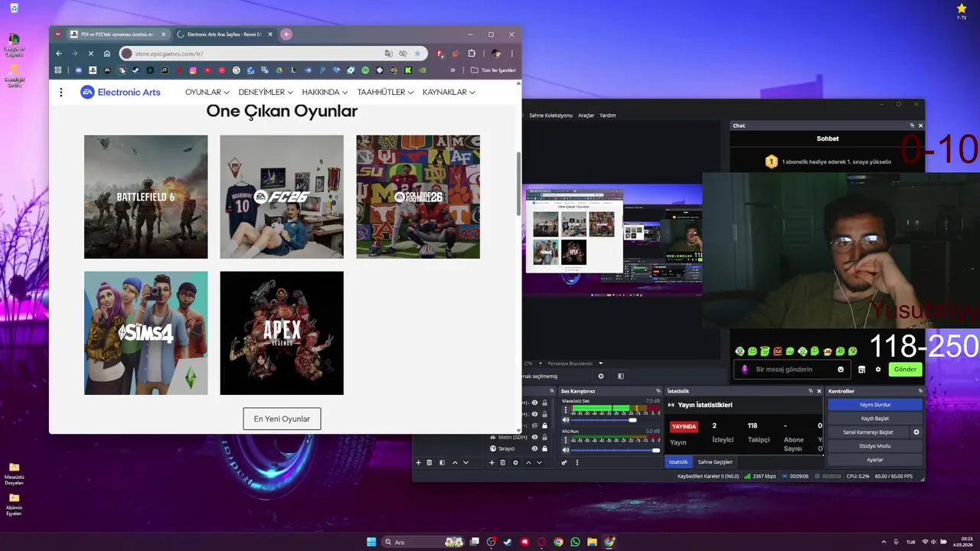Open Steam from the taskbar
The height and width of the screenshot is (551, 980).
point(508,542)
